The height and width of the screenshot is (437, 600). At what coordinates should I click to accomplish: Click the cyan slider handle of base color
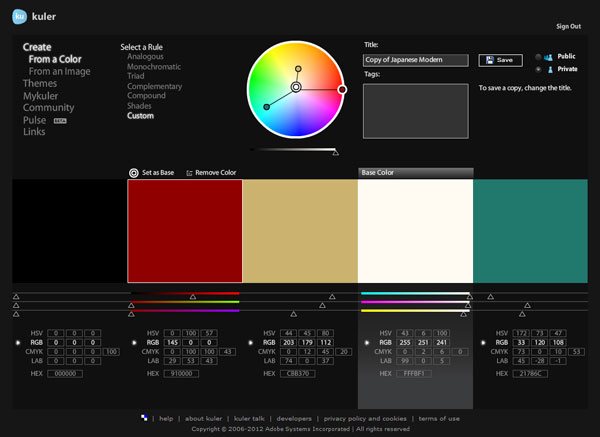coord(470,297)
